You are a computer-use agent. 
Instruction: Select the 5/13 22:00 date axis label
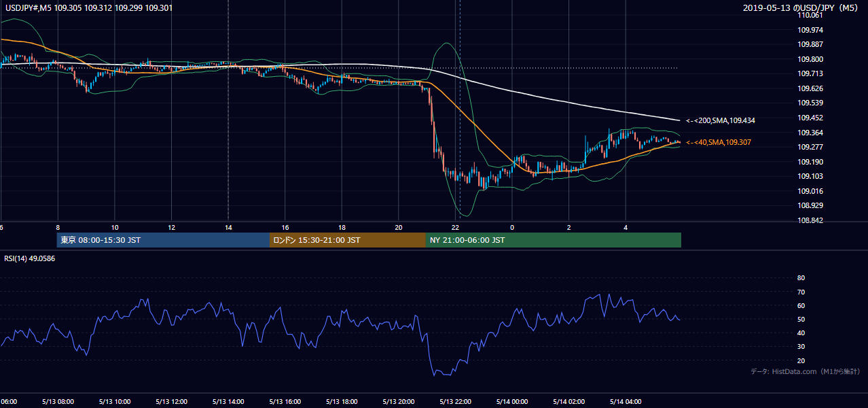[455, 401]
